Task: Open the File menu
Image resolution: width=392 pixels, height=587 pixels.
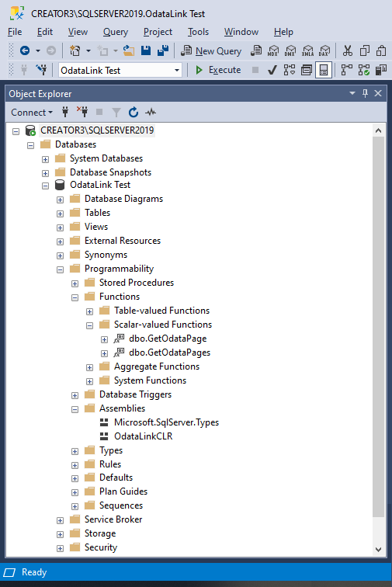Action: pyautogui.click(x=15, y=32)
